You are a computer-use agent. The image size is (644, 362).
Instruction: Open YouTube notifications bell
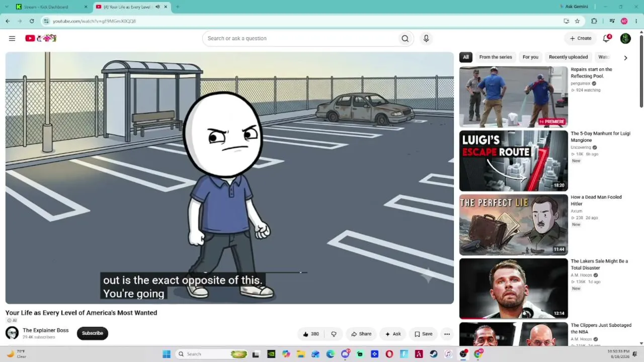607,38
